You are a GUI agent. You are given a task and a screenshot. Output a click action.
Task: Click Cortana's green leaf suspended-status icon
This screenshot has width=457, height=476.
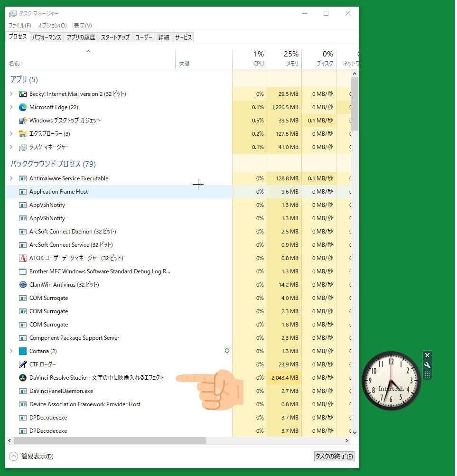point(227,351)
